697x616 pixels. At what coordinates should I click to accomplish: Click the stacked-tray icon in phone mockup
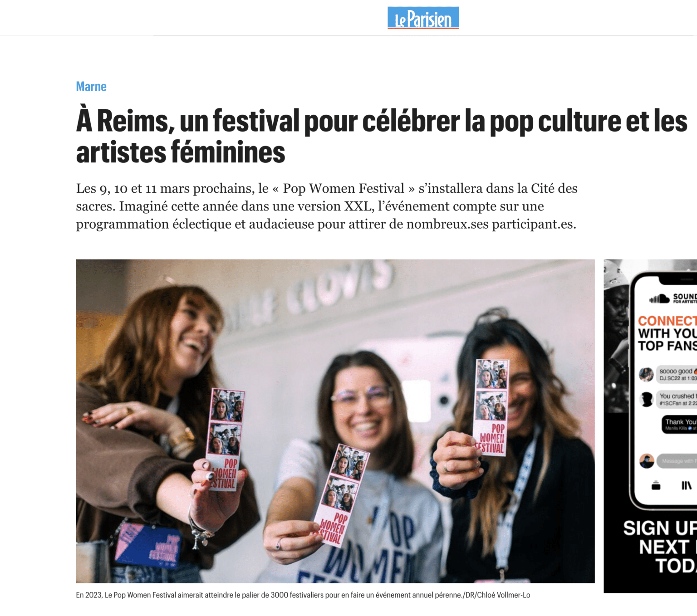coord(656,485)
